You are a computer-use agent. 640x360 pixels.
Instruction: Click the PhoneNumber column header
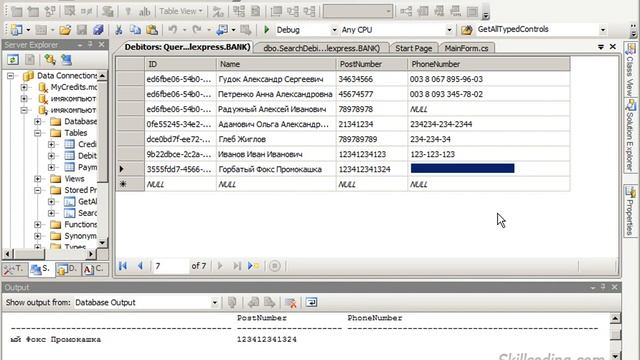point(489,64)
